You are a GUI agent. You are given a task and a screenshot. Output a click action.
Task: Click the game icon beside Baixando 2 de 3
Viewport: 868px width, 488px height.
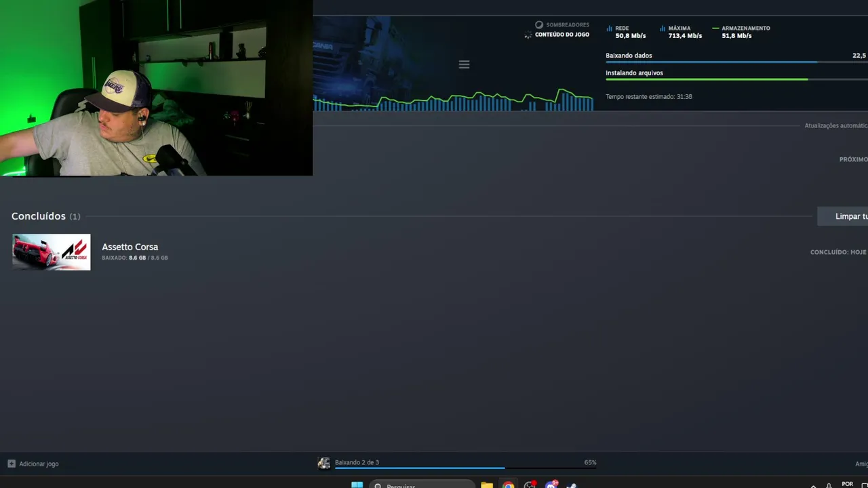pyautogui.click(x=324, y=464)
